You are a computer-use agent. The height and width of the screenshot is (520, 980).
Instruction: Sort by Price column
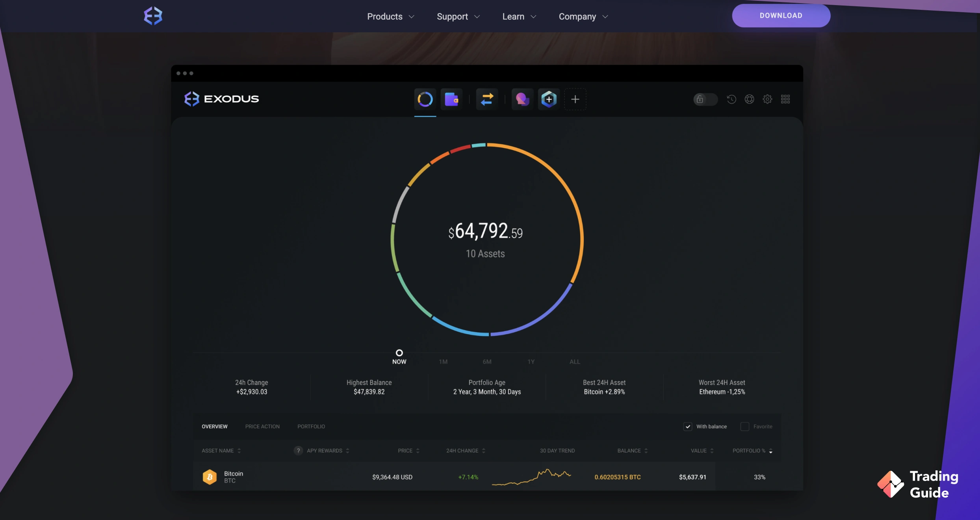(408, 451)
